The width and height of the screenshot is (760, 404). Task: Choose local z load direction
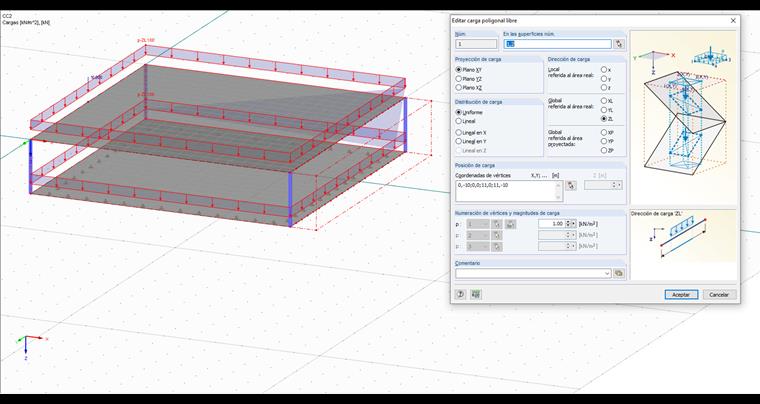[604, 87]
